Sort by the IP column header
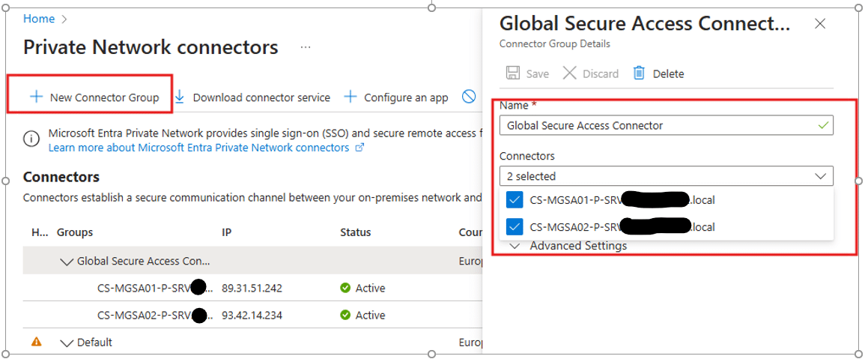Screen dimensions: 868x359 [226, 232]
